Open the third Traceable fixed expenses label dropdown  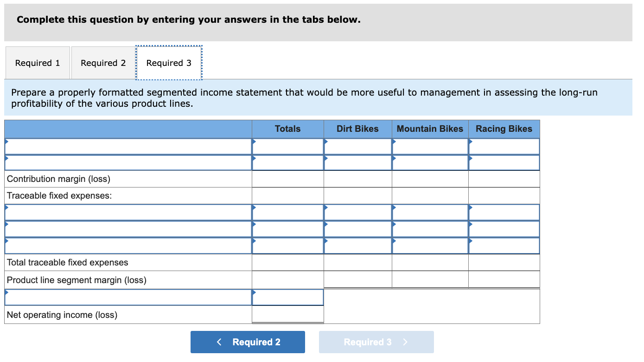[128, 246]
